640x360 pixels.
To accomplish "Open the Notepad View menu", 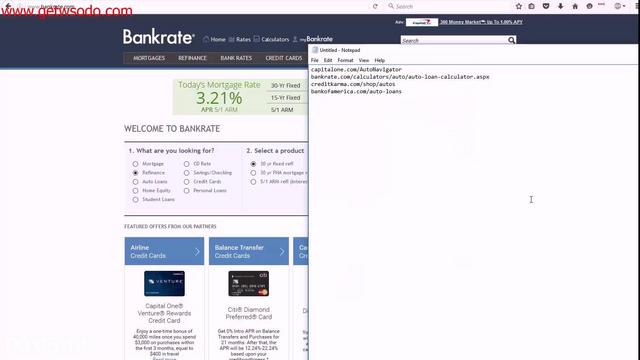I will point(364,60).
